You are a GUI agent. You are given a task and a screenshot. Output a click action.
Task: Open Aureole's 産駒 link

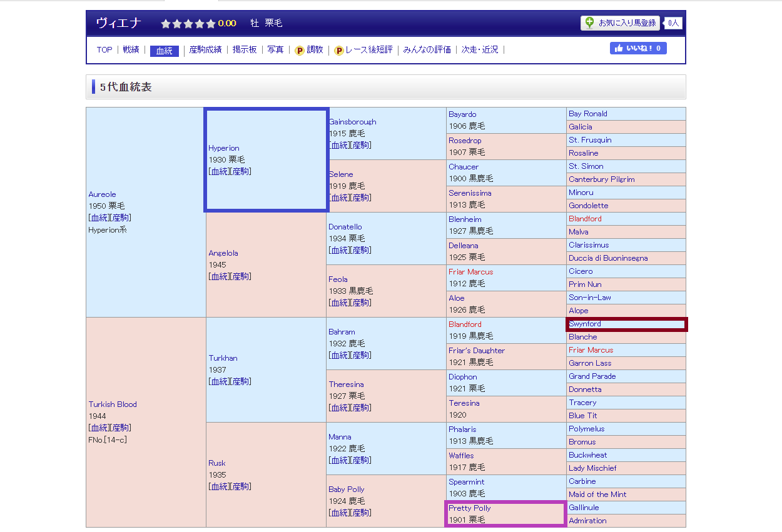121,218
